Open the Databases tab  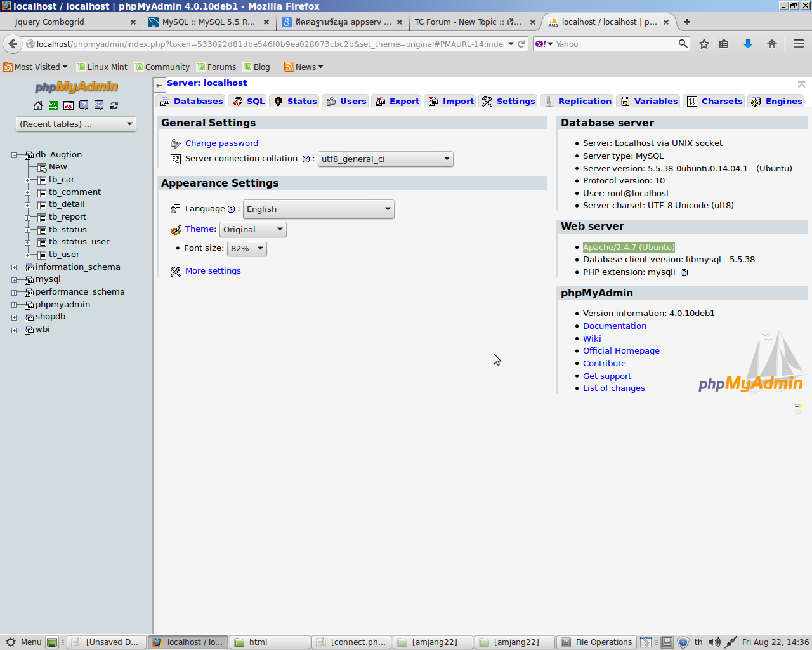[192, 101]
